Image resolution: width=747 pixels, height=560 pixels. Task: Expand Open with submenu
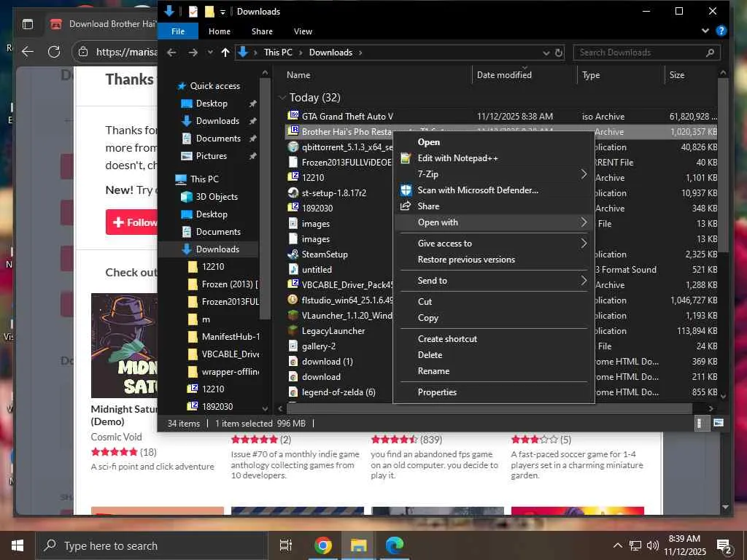coord(494,222)
